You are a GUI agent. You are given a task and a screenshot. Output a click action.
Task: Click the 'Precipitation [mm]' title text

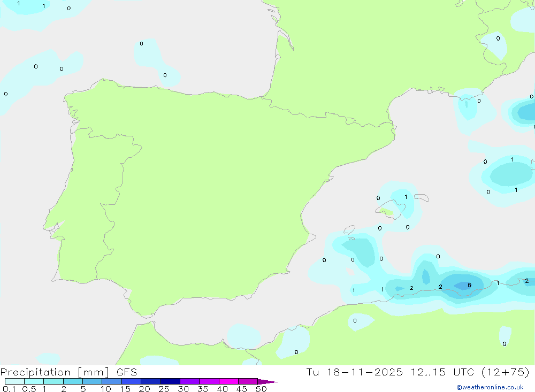55,372
